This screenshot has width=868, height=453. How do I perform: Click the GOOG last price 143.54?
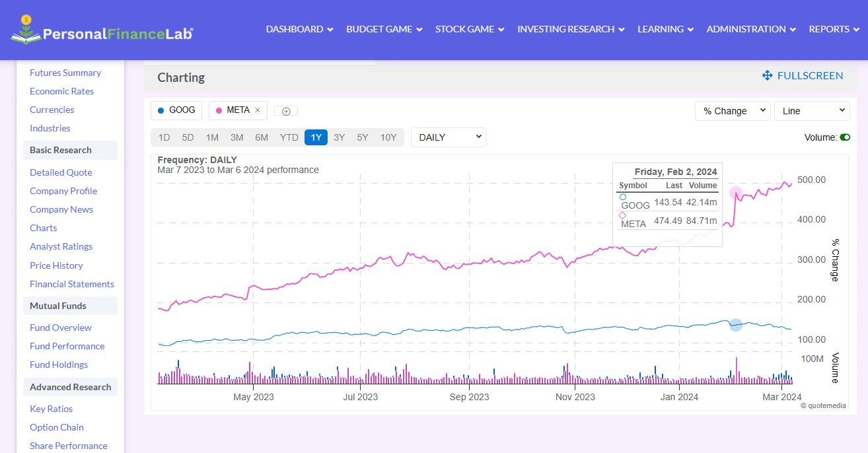667,202
